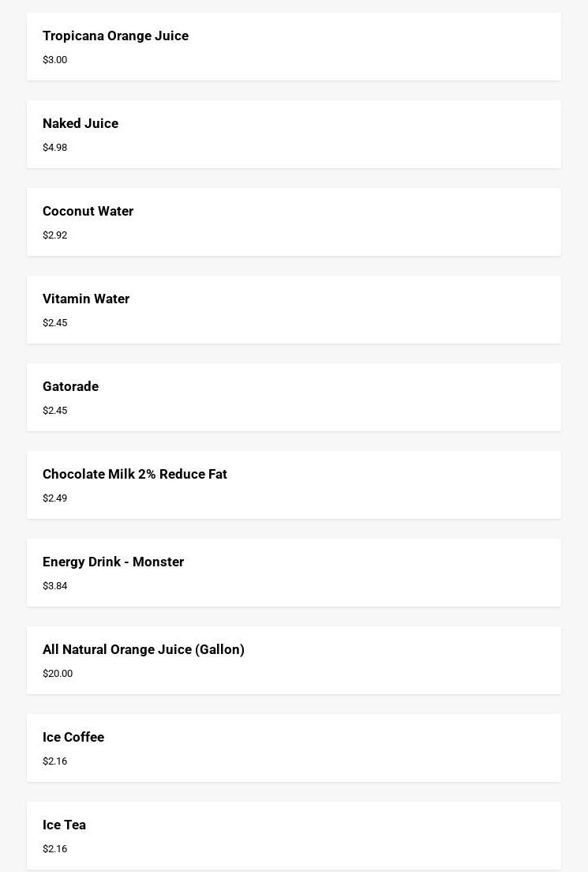Select the Vitamin Water card
Viewport: 588px width, 872px height.
[x=294, y=310]
